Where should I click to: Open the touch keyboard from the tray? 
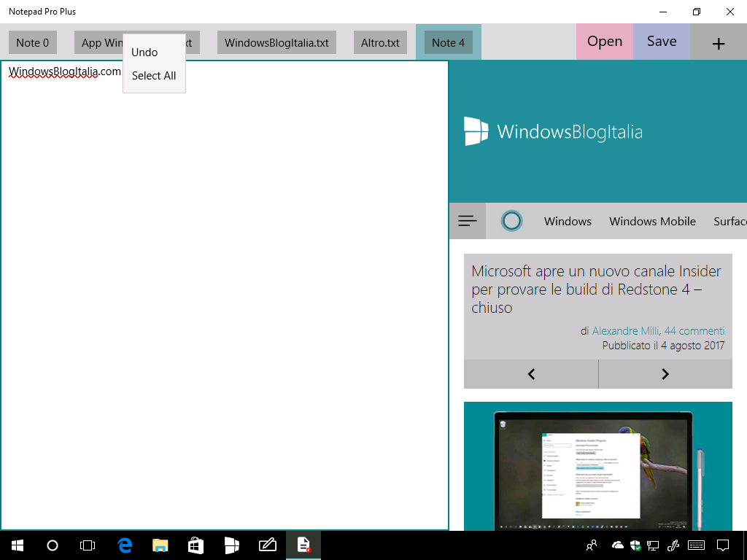(697, 545)
